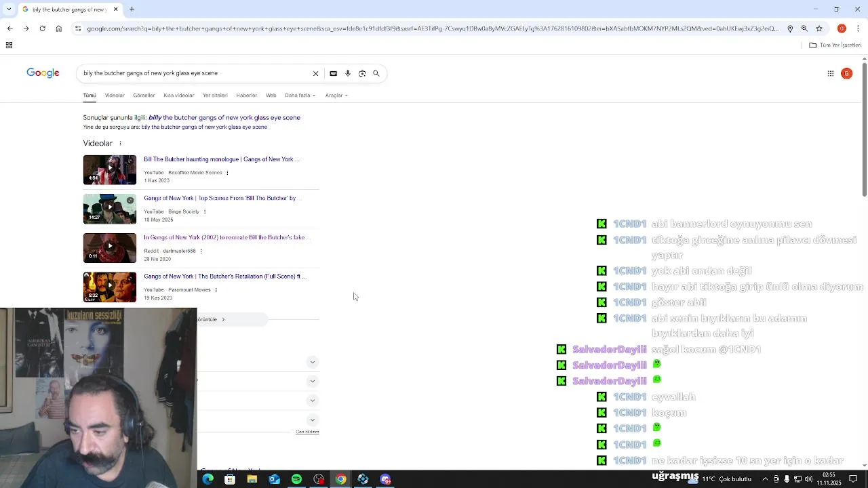
Task: Play Paramount Movies retaliation thumbnail
Action: click(110, 287)
